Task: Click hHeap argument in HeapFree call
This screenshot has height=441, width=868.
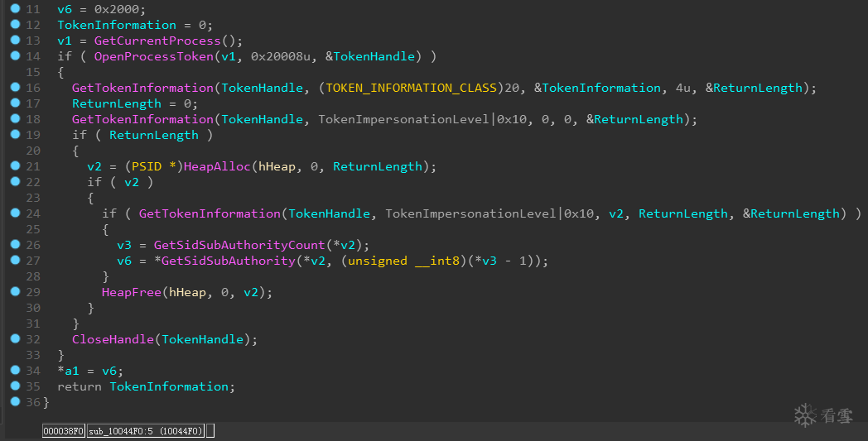Action: [187, 292]
